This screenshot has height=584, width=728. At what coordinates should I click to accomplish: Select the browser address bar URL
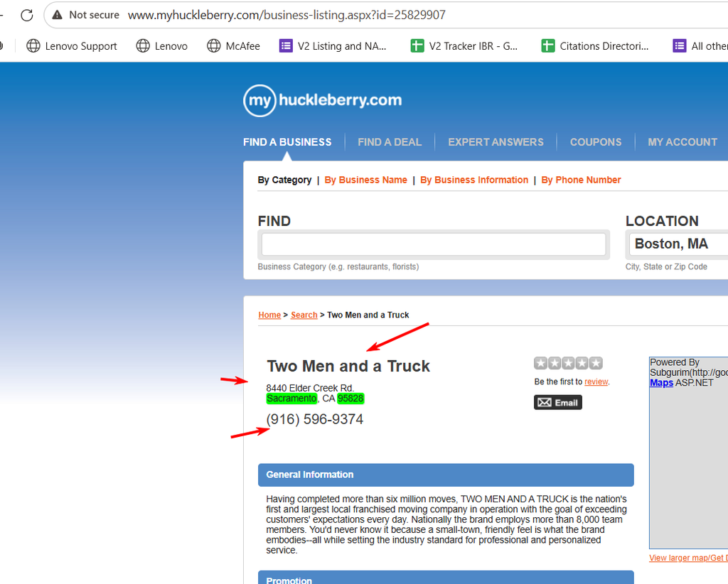pos(287,15)
